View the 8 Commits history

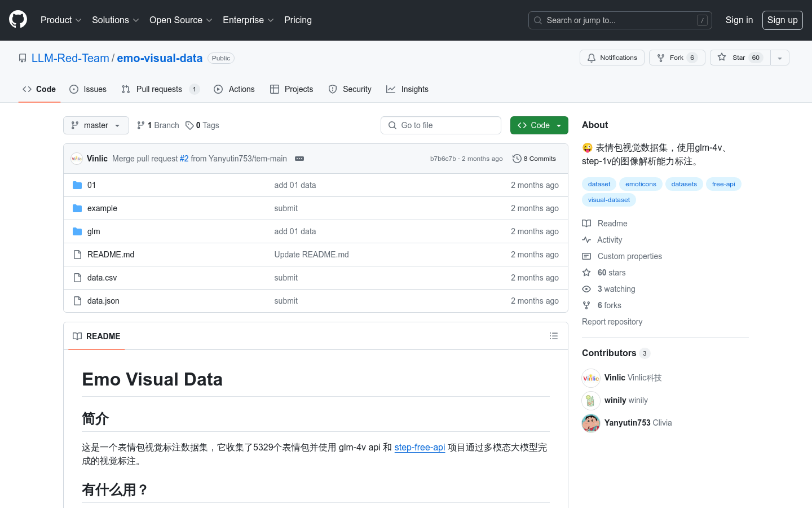coord(534,159)
